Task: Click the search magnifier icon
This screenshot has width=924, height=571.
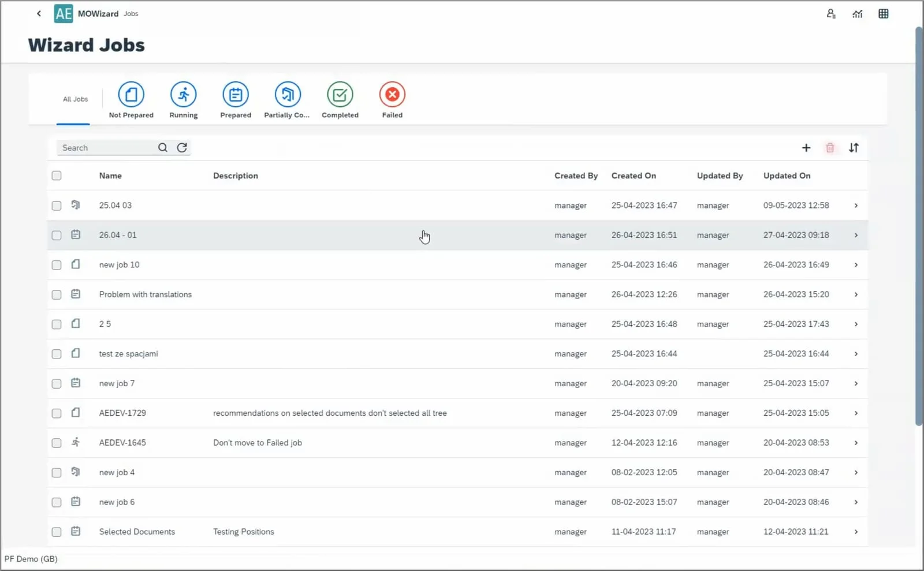Action: pos(163,148)
